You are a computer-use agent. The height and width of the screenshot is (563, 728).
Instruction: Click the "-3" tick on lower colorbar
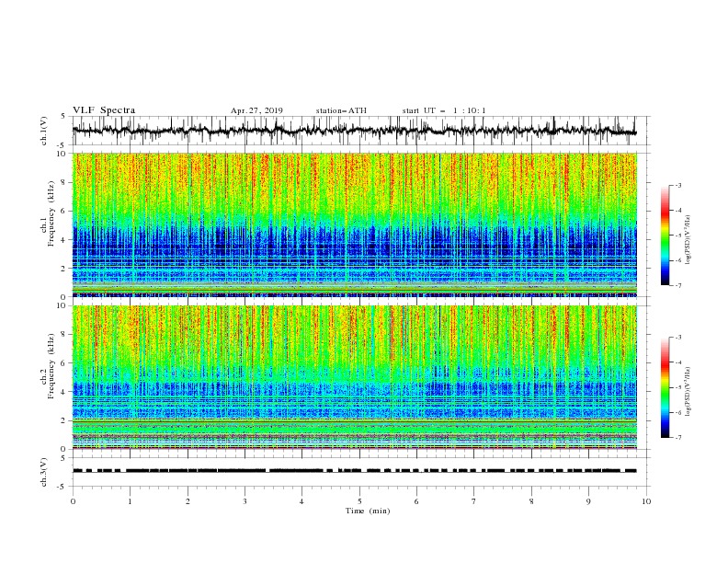[678, 338]
